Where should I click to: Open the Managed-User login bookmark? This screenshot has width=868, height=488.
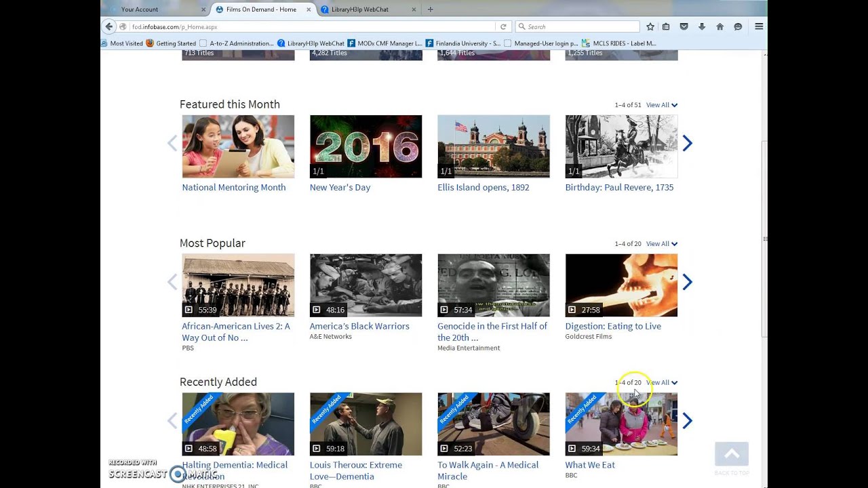(x=540, y=43)
